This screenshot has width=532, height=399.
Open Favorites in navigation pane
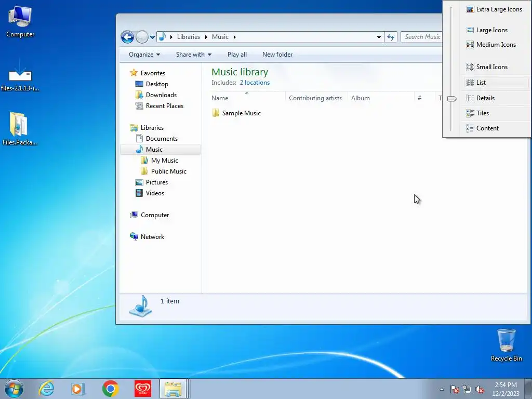(153, 73)
